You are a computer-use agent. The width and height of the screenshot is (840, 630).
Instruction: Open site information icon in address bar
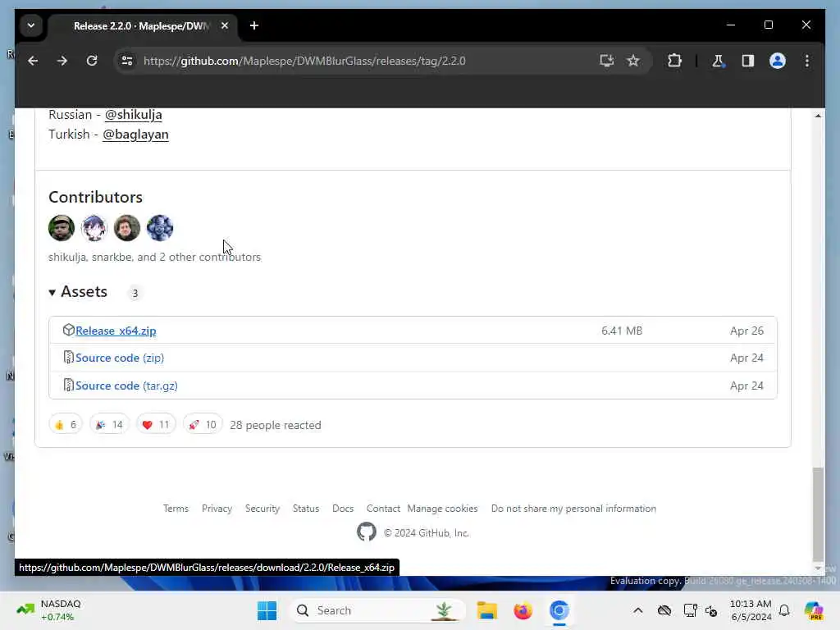coord(127,61)
